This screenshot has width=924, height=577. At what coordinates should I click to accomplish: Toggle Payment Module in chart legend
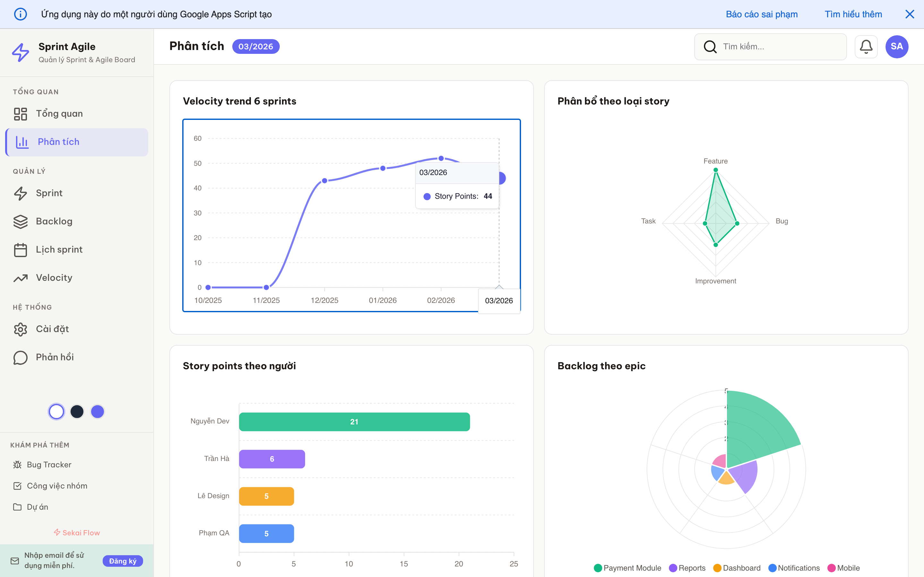627,568
